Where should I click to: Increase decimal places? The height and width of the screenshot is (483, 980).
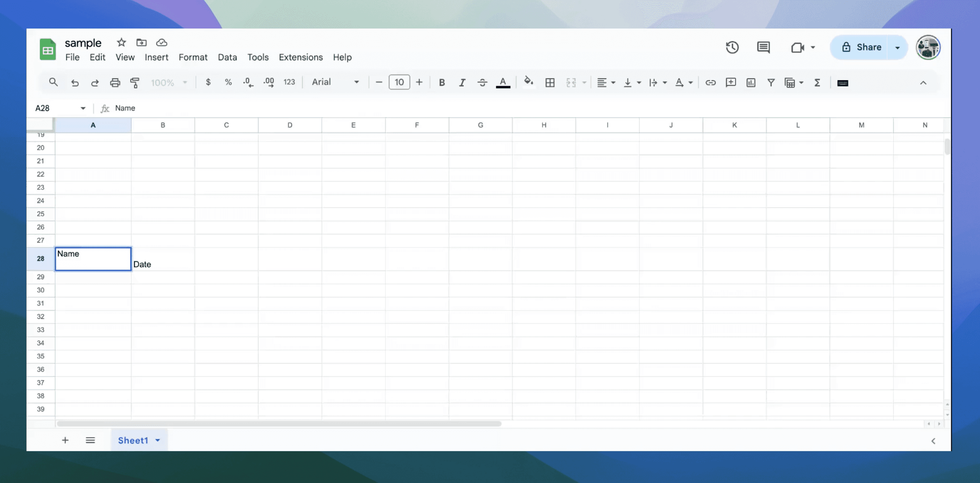(x=269, y=82)
